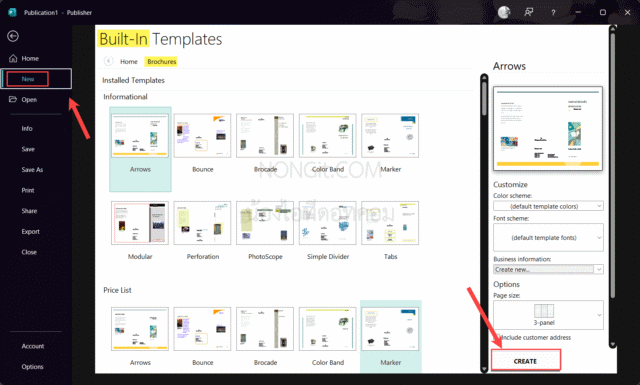The width and height of the screenshot is (640, 385).
Task: Select the PhotoScope brochure template
Action: pos(265,230)
